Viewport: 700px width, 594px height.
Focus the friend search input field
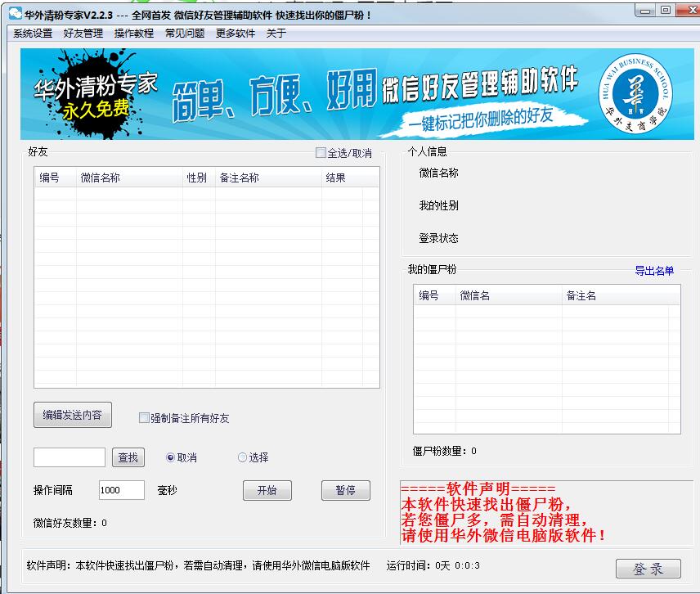(x=70, y=457)
